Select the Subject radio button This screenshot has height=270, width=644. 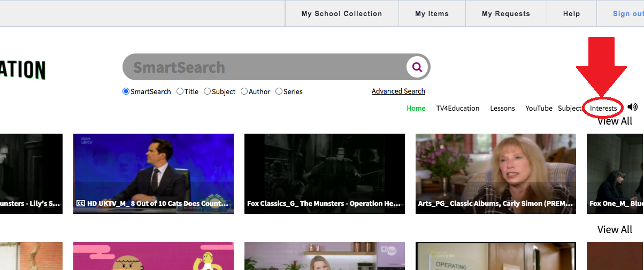pos(208,91)
